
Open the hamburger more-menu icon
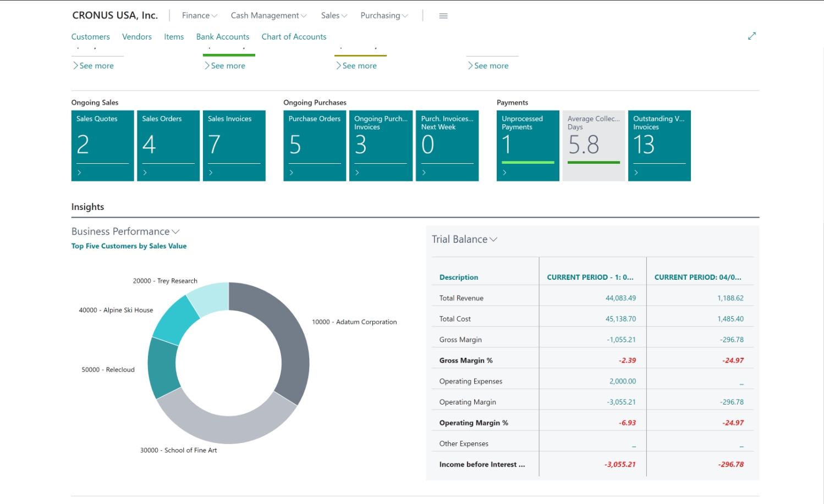(x=443, y=16)
